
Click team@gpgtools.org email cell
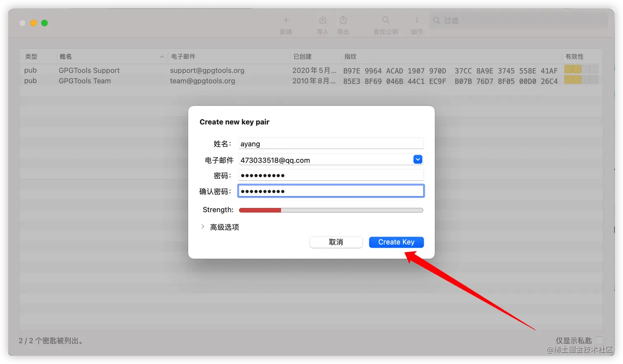202,81
